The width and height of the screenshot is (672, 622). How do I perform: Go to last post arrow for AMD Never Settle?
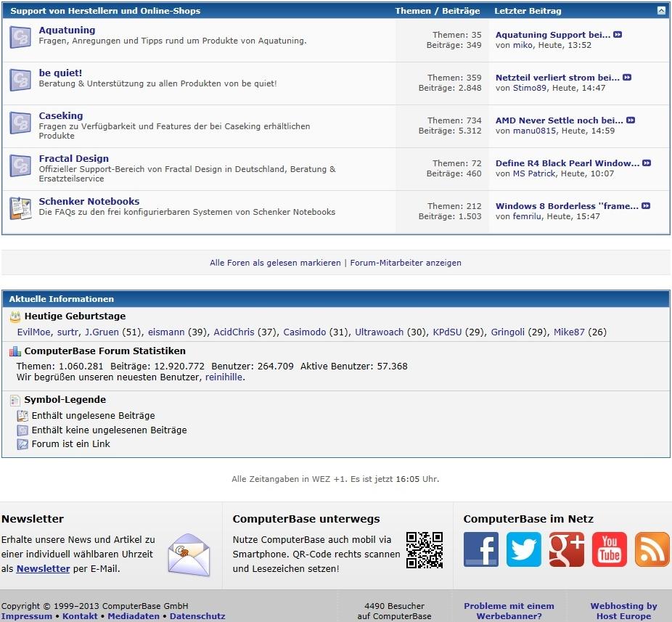tap(631, 120)
